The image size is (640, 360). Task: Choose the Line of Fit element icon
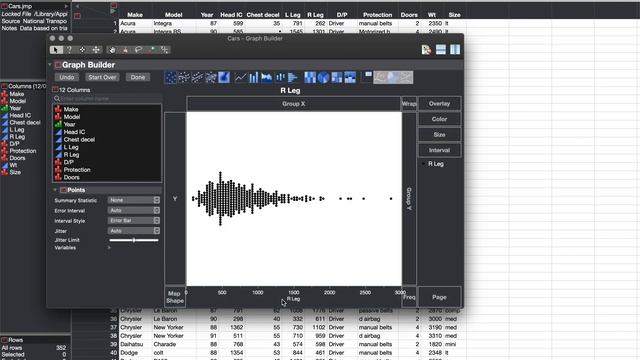[198, 77]
